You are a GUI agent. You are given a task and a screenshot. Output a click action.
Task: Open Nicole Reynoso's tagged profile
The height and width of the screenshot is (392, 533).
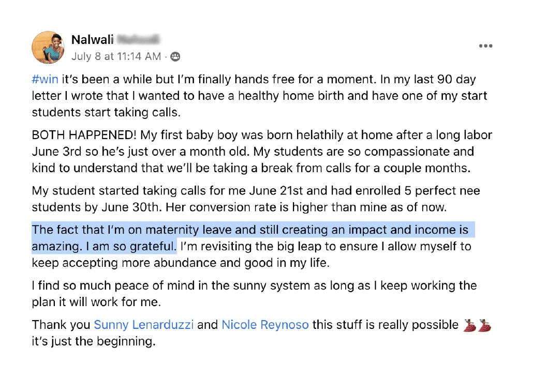pyautogui.click(x=265, y=325)
